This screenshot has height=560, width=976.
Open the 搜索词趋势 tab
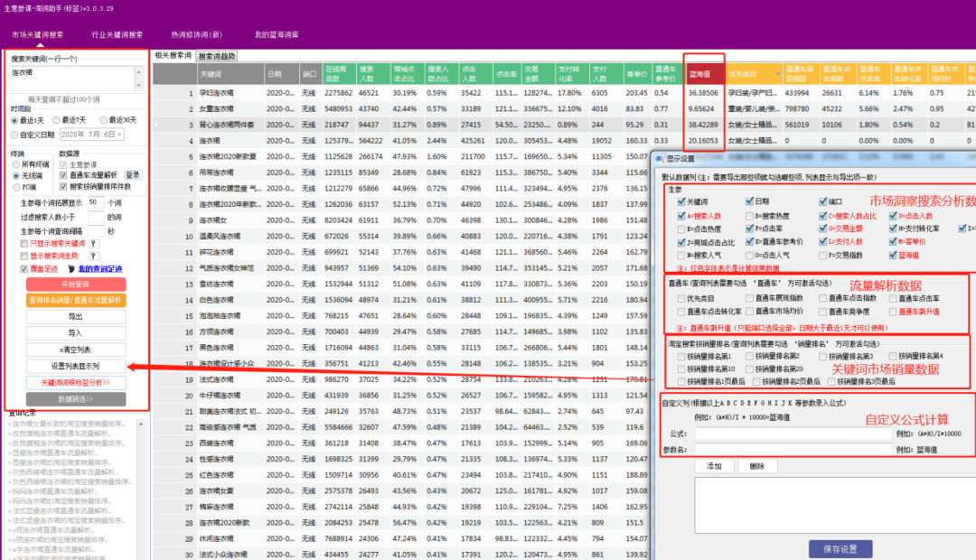(x=216, y=56)
